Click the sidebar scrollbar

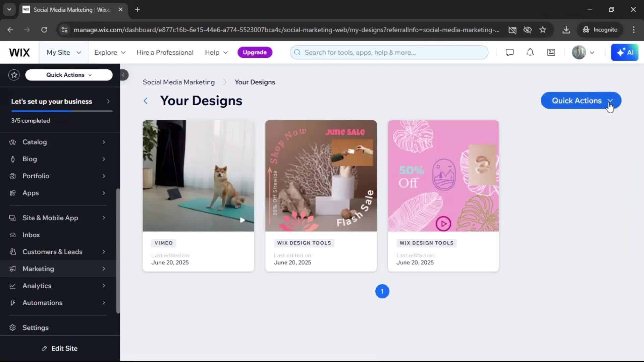(x=118, y=251)
